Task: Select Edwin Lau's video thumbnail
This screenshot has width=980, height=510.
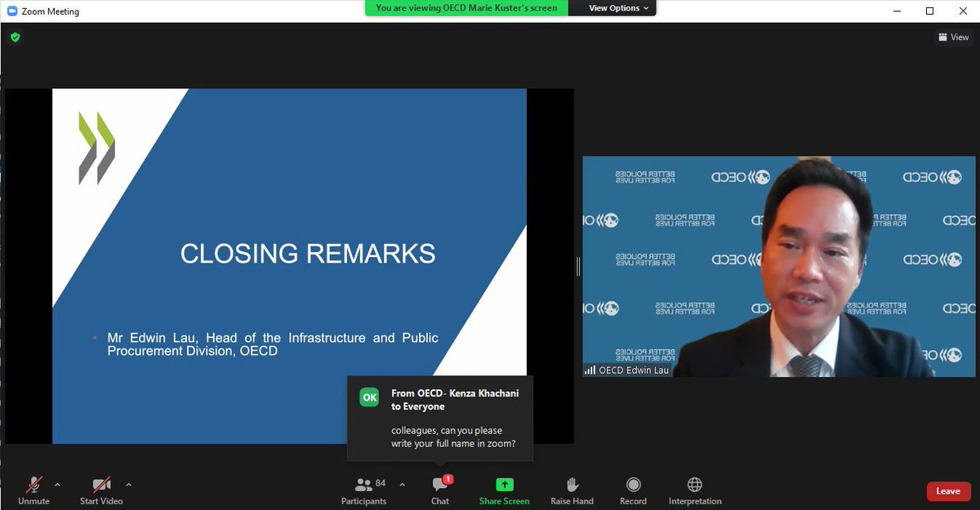Action: pyautogui.click(x=779, y=267)
